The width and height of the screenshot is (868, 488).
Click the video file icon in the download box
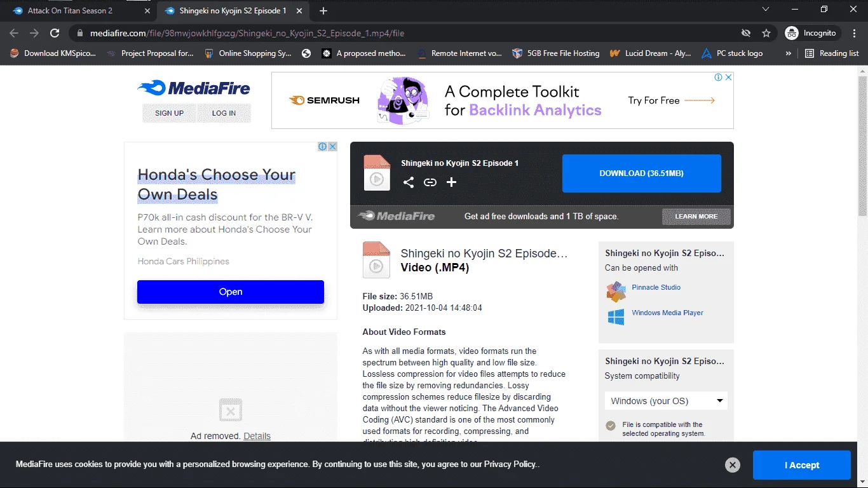click(x=377, y=173)
